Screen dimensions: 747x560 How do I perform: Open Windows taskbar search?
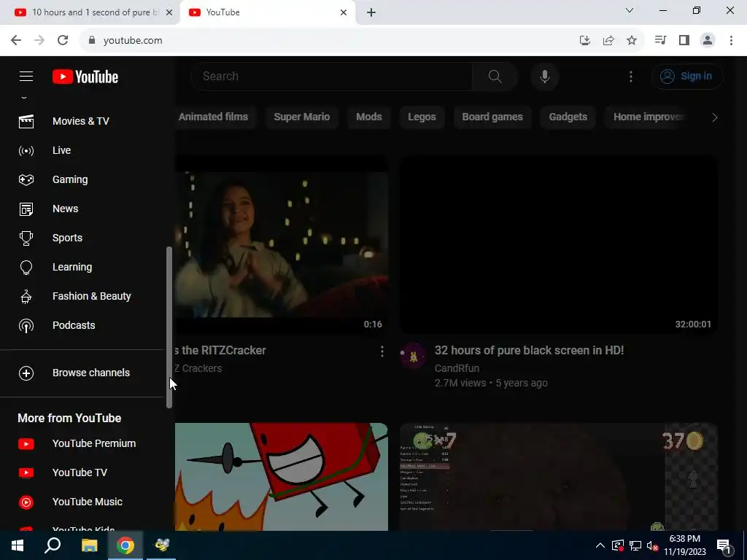pos(53,545)
